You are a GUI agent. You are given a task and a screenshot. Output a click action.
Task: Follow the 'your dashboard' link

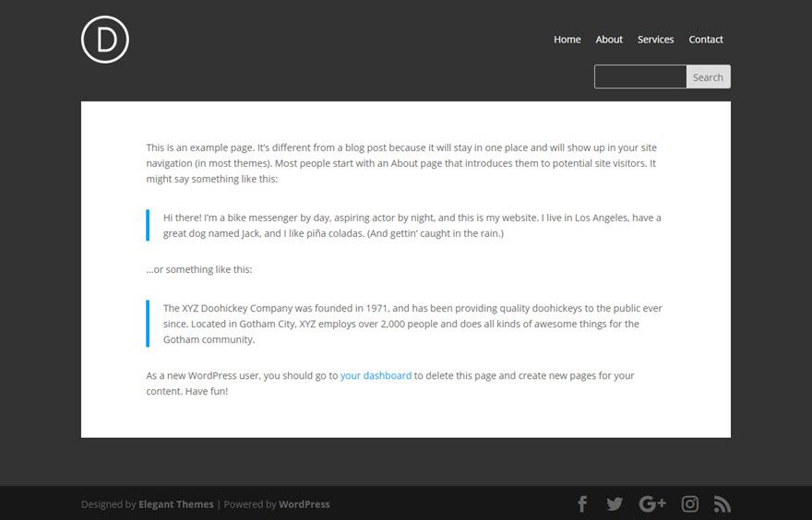click(376, 376)
